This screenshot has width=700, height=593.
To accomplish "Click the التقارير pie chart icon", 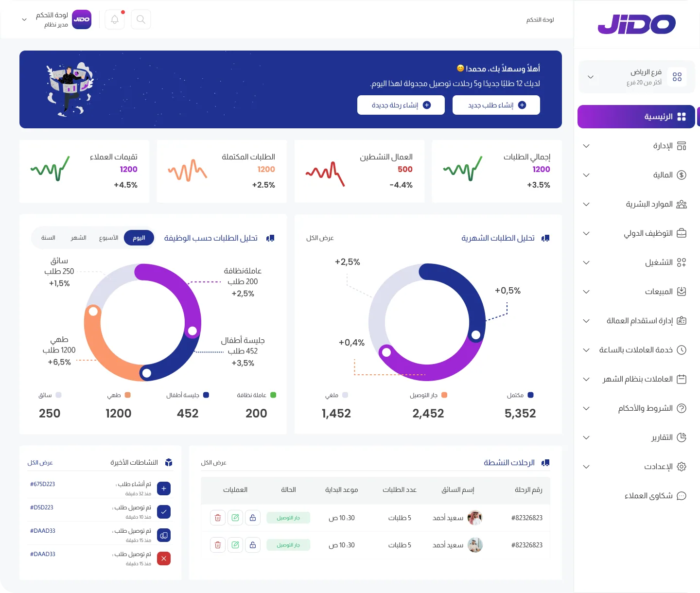I will [x=682, y=437].
